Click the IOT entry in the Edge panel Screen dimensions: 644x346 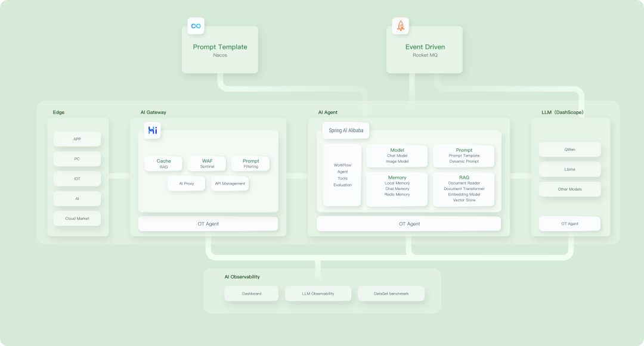point(77,179)
